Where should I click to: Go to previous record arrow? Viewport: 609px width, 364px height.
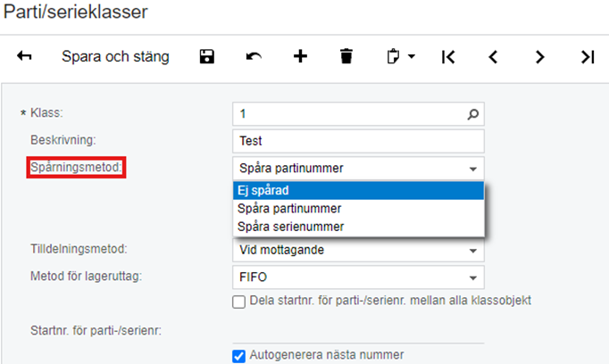(493, 57)
